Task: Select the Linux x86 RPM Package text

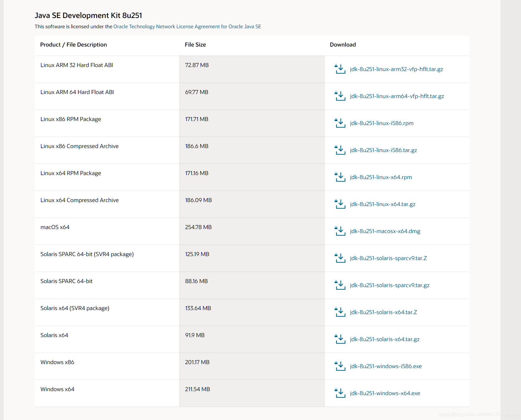Action: click(71, 119)
